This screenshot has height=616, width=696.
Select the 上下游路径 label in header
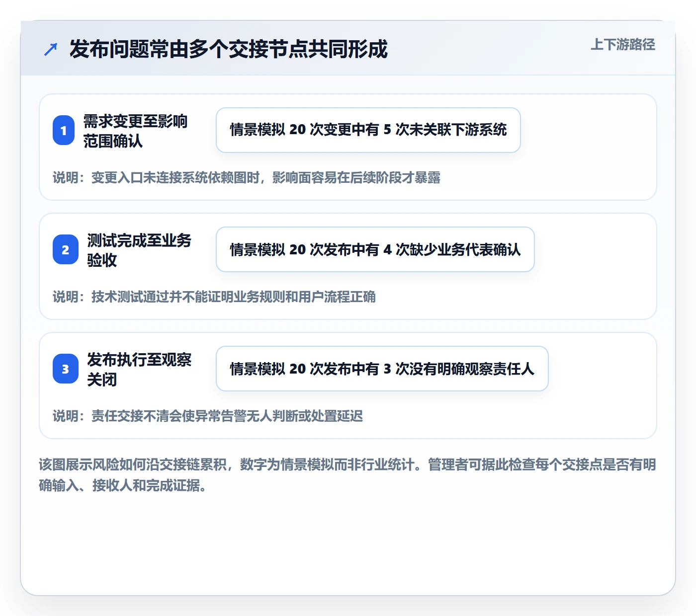(x=623, y=44)
